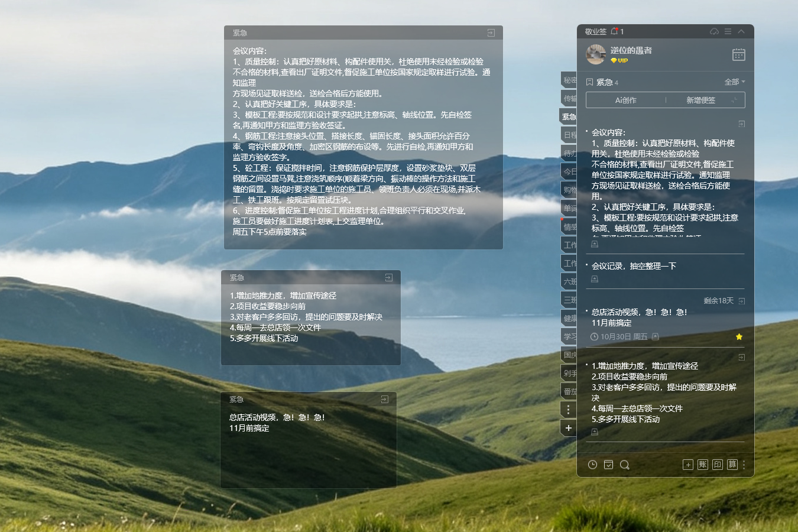Click the 新增便签 button

700,100
